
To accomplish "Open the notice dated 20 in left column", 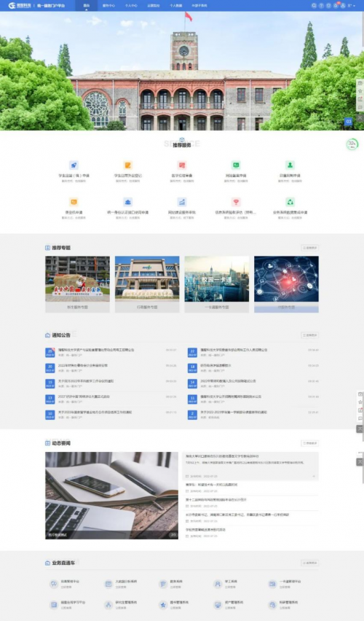I will tap(111, 367).
